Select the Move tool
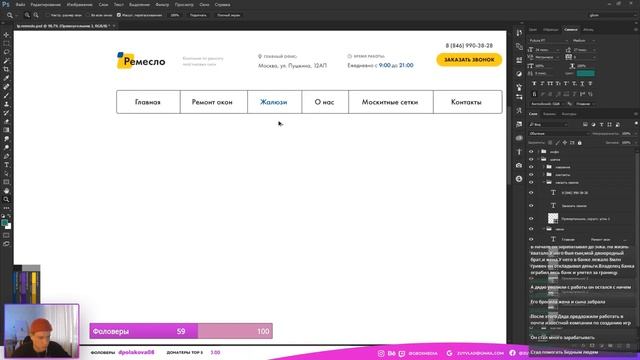This screenshot has width=640, height=360. coord(6,35)
